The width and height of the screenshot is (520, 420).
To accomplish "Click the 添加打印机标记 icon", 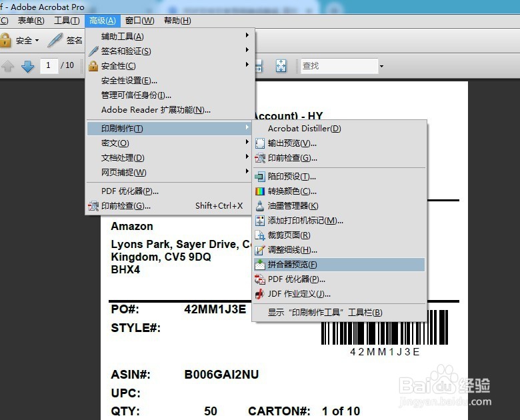I will (x=260, y=221).
